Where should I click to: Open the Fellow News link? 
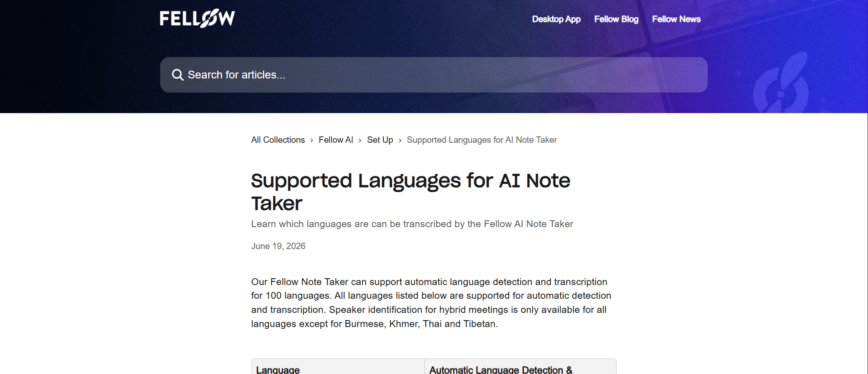pos(676,19)
